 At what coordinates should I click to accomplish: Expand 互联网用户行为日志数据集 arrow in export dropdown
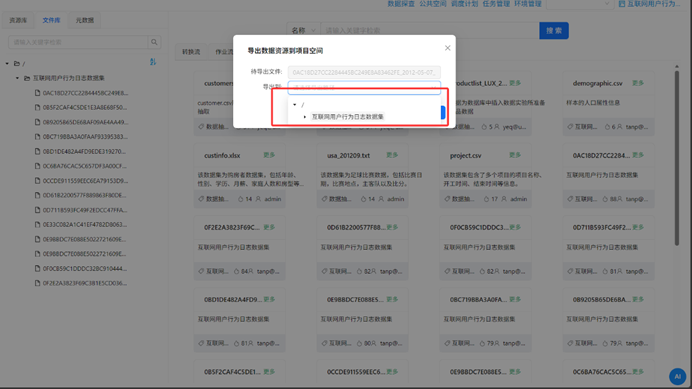305,117
